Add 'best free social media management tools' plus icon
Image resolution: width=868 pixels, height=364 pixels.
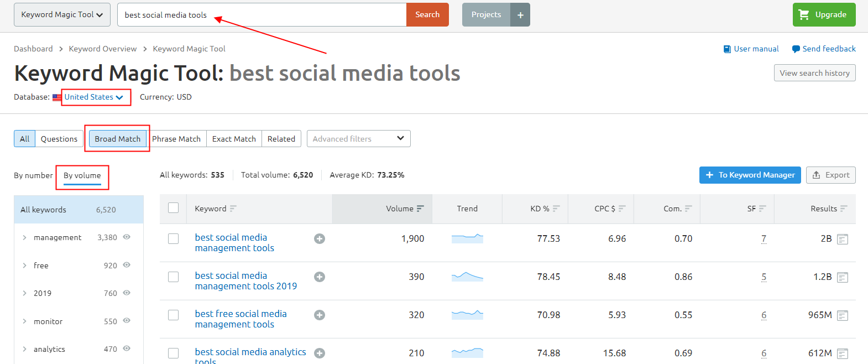point(320,315)
